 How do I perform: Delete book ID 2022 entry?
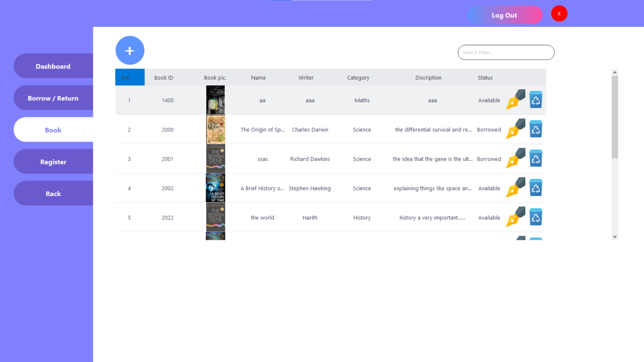pyautogui.click(x=536, y=217)
